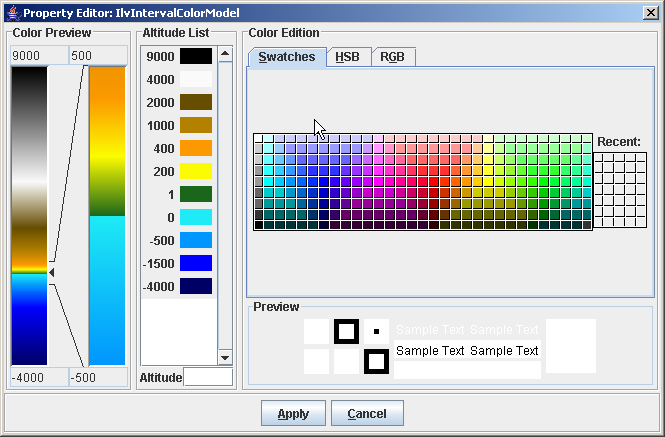The image size is (665, 437).
Task: Select the 9000 altitude black swatch
Action: [x=195, y=57]
